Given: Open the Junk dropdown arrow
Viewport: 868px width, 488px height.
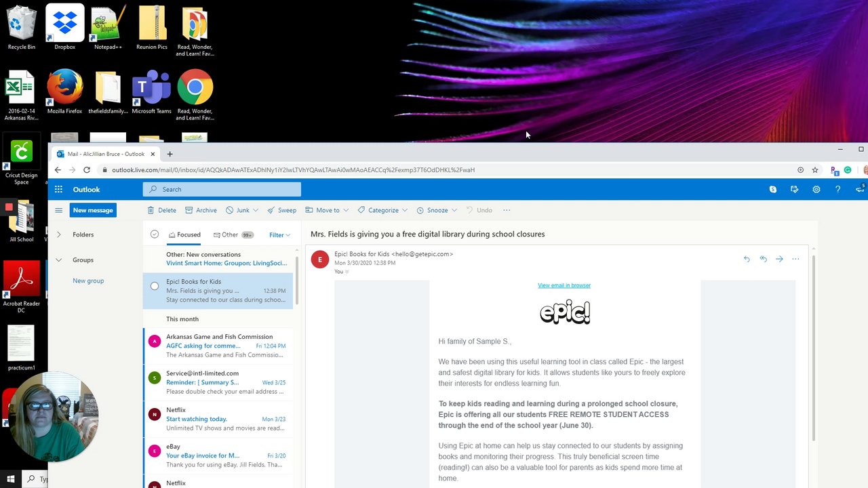Looking at the screenshot, I should click(x=256, y=210).
